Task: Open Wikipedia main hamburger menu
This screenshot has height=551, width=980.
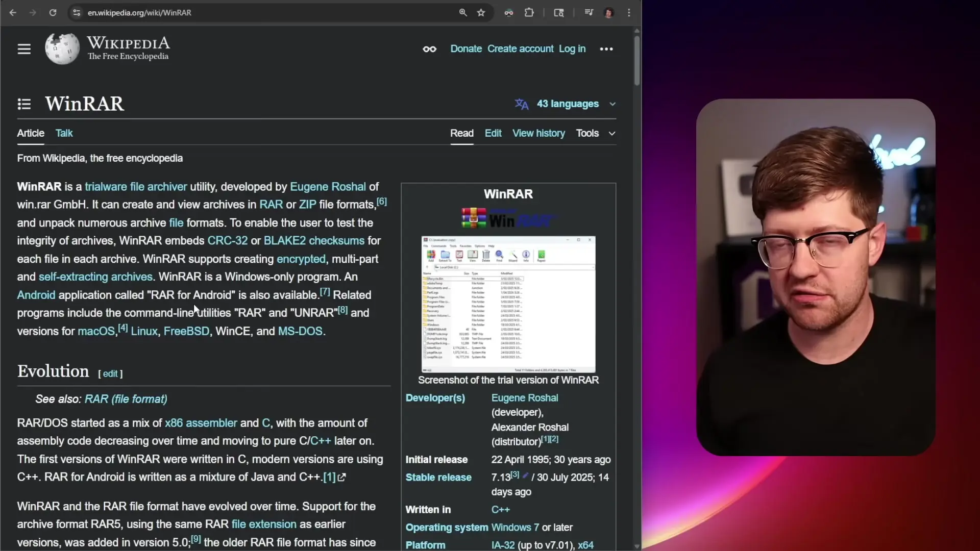Action: click(x=24, y=49)
